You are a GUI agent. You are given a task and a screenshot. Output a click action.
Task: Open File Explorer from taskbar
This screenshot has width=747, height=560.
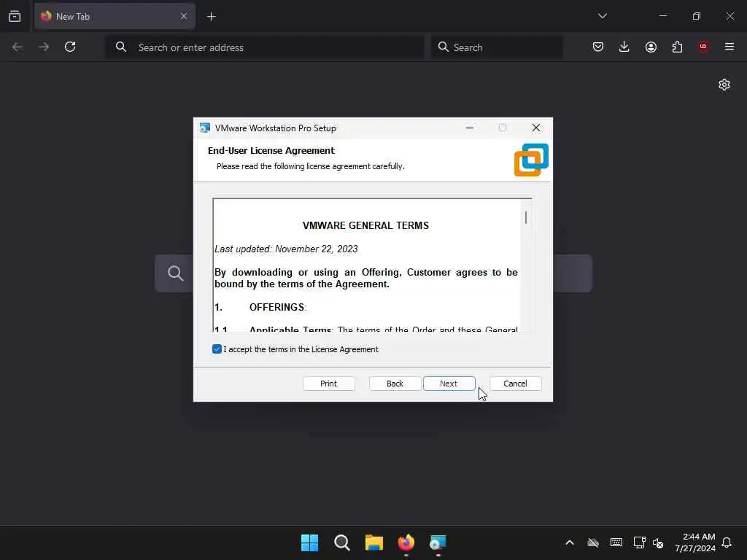coord(374,542)
